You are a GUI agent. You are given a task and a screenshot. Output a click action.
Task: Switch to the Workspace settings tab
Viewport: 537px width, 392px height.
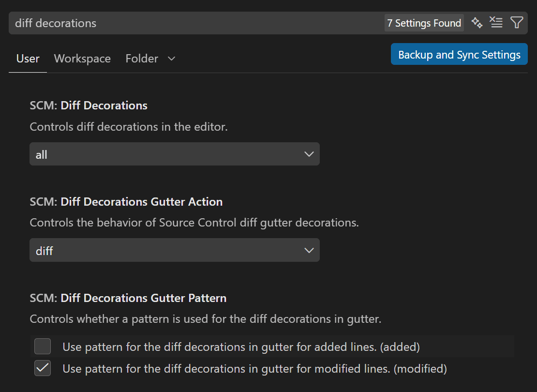(x=82, y=58)
